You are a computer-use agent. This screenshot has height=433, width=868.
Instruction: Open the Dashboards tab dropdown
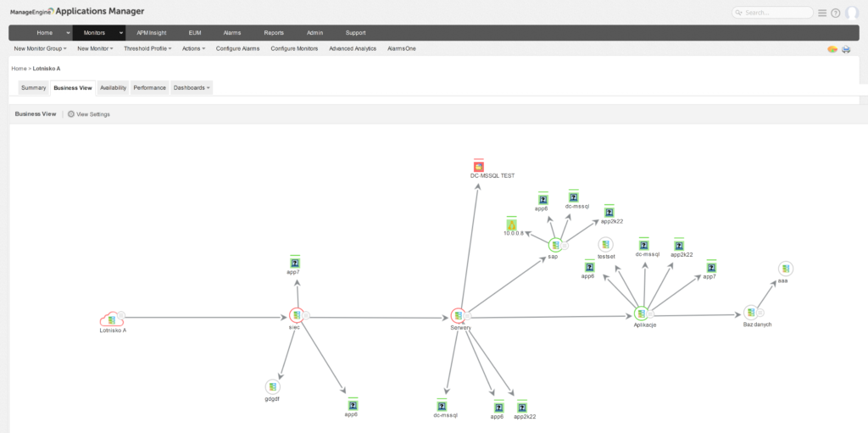click(192, 87)
